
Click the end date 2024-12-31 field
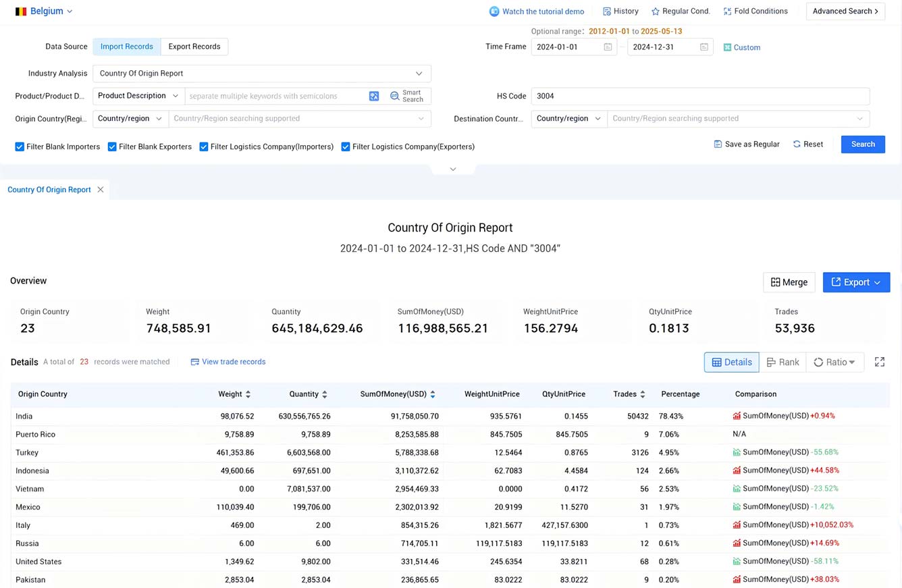pyautogui.click(x=670, y=47)
